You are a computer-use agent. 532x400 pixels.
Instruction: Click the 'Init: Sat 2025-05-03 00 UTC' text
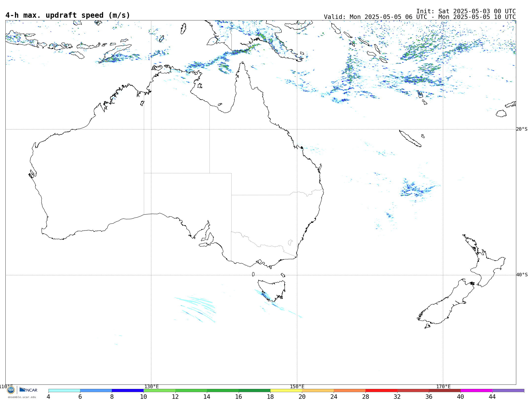[466, 11]
